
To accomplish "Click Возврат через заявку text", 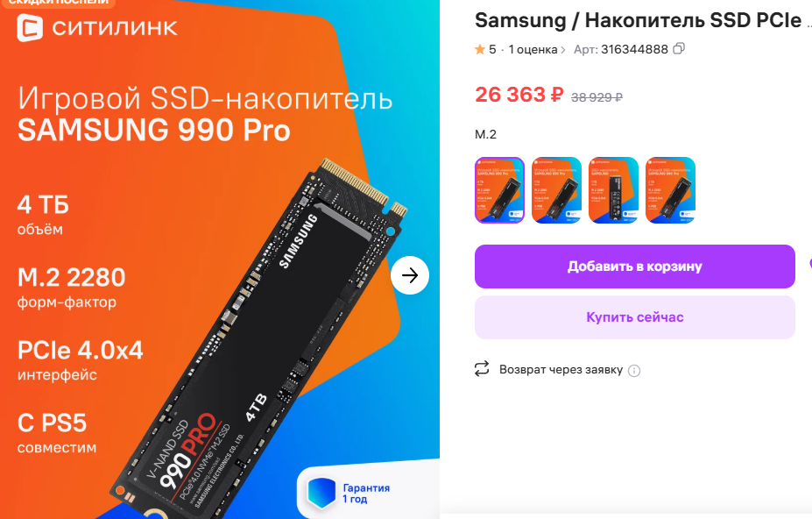I will 561,370.
